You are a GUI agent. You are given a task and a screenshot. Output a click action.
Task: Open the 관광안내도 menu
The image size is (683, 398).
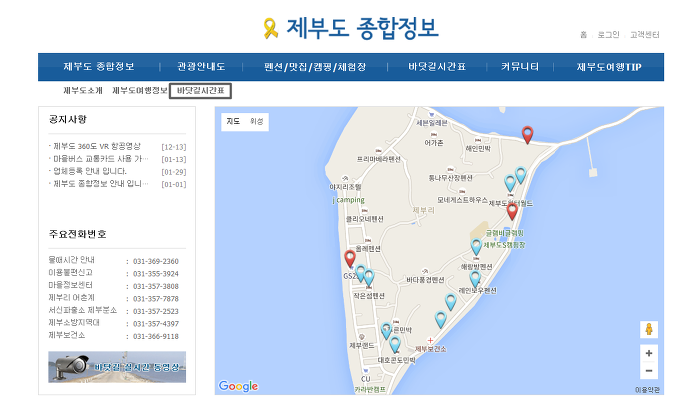click(201, 67)
